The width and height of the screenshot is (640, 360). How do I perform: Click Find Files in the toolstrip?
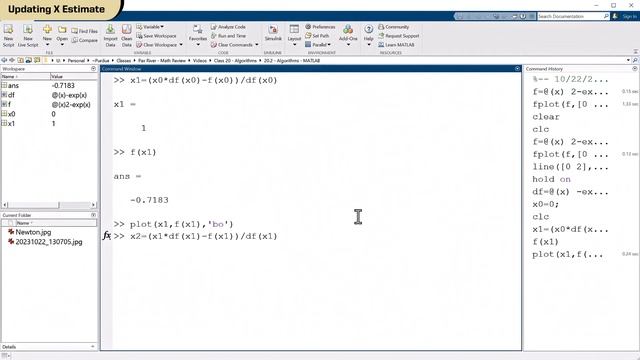(84, 31)
